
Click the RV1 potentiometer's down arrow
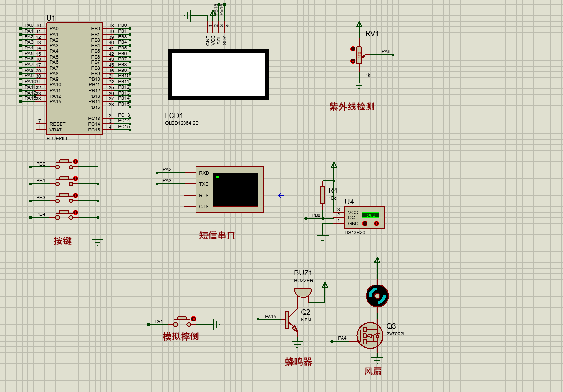pos(353,61)
